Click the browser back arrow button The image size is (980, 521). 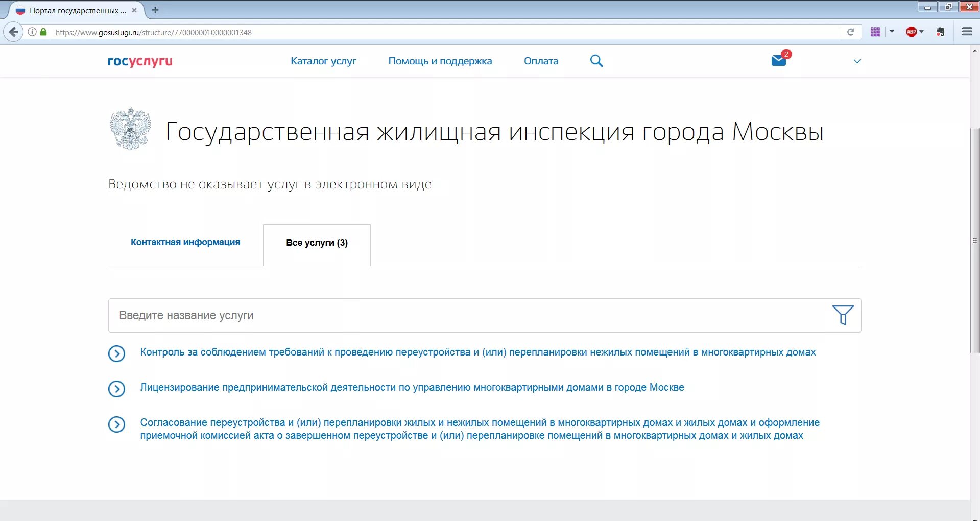[14, 32]
